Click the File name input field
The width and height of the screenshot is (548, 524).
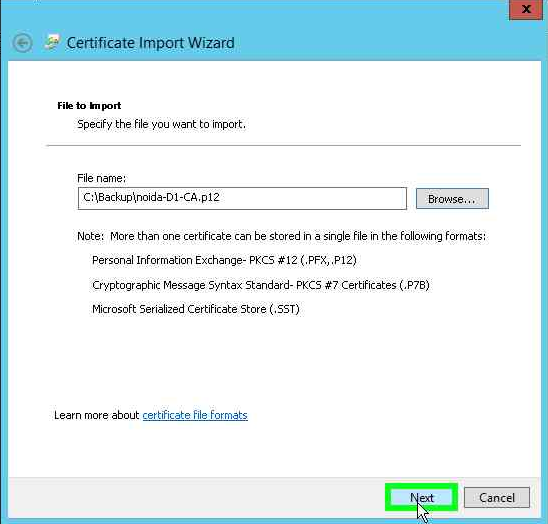coord(242,198)
